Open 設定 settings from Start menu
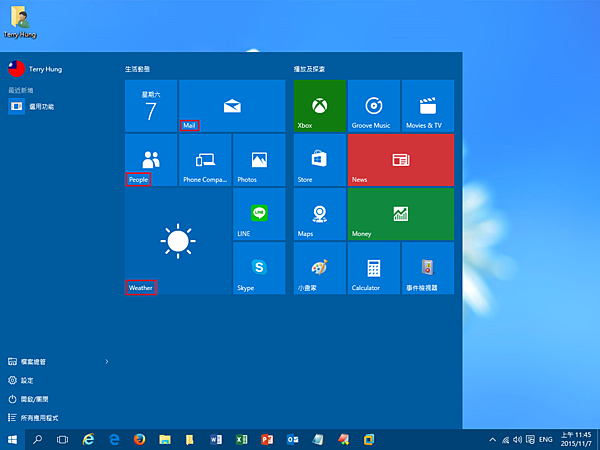 click(x=27, y=380)
